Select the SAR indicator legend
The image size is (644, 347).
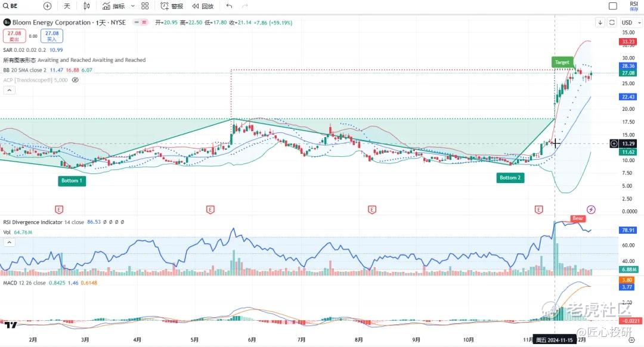(33, 49)
